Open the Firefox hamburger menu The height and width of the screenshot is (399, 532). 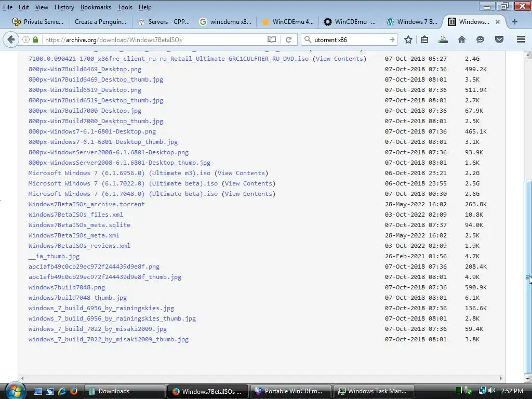click(521, 39)
